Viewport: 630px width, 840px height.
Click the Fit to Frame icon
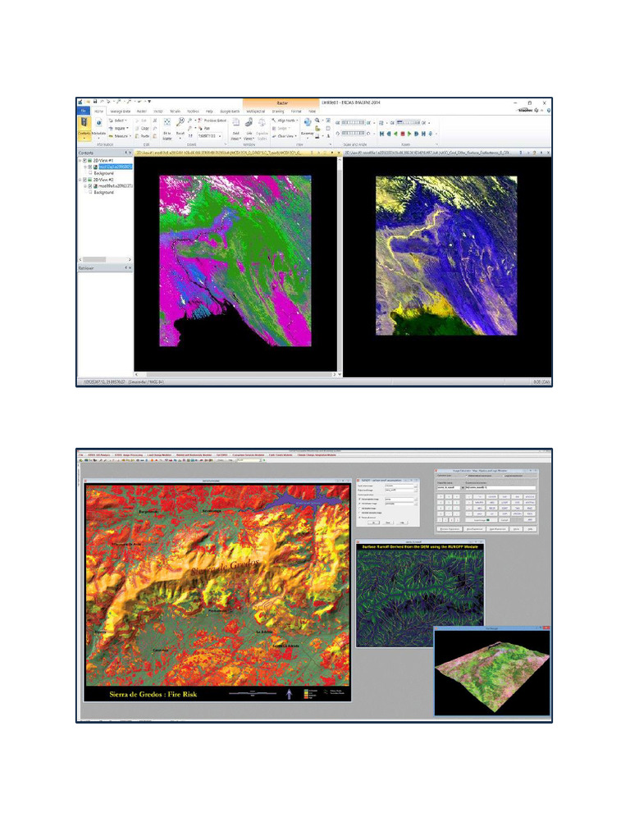coord(167,126)
